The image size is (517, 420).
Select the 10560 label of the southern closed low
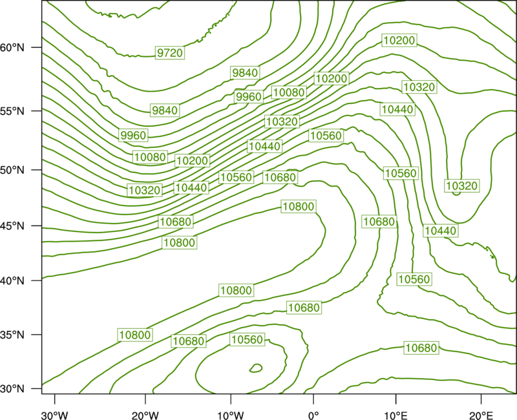pos(248,340)
